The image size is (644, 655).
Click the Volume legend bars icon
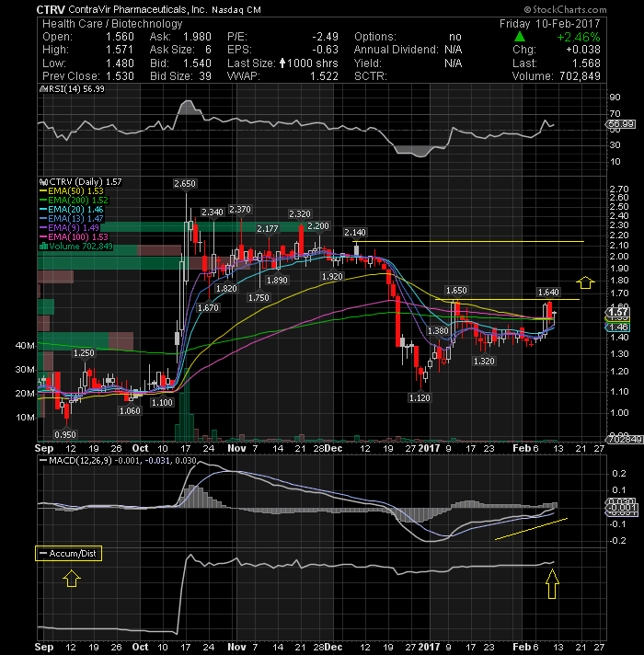43,246
